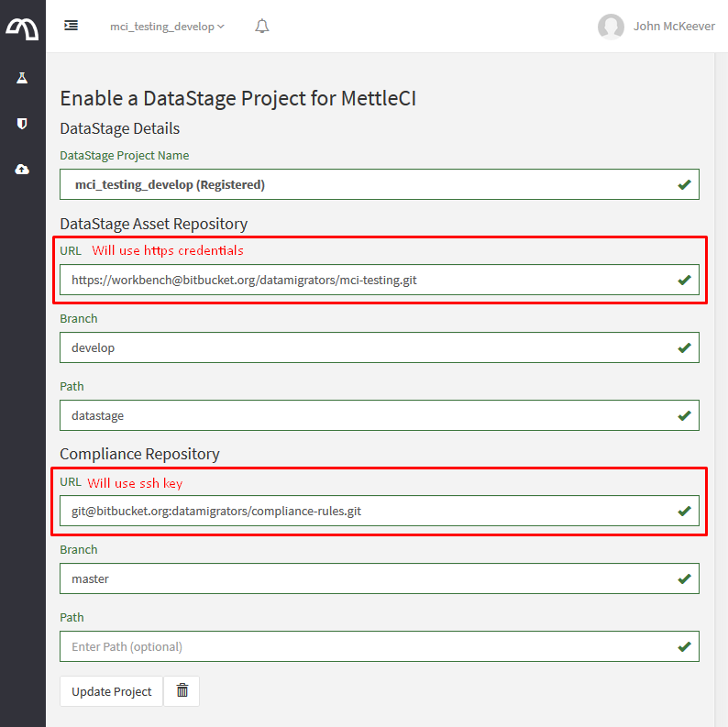
Task: Click the MettleCI logo in the sidebar
Action: tap(22, 28)
